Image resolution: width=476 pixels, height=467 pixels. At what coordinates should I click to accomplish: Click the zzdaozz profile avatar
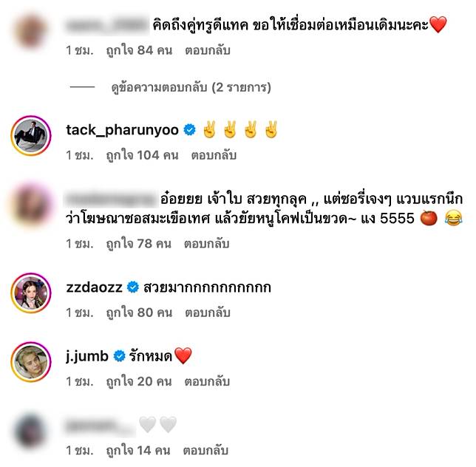tap(31, 293)
